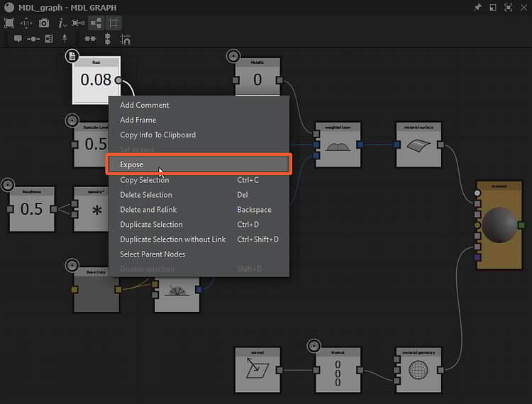Click Duplicate Selection without Link
Screen dimensions: 532x404
(x=199, y=240)
